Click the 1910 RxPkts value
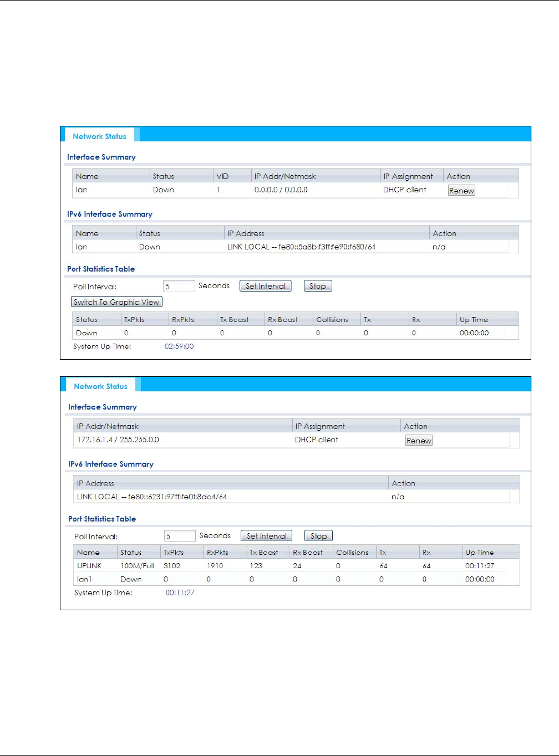This screenshot has height=756, width=559. 215,566
